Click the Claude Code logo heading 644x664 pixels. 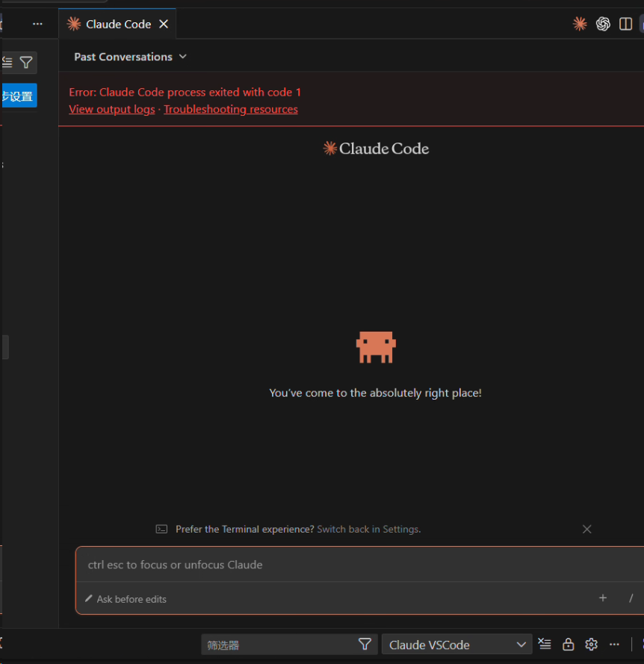(x=376, y=149)
